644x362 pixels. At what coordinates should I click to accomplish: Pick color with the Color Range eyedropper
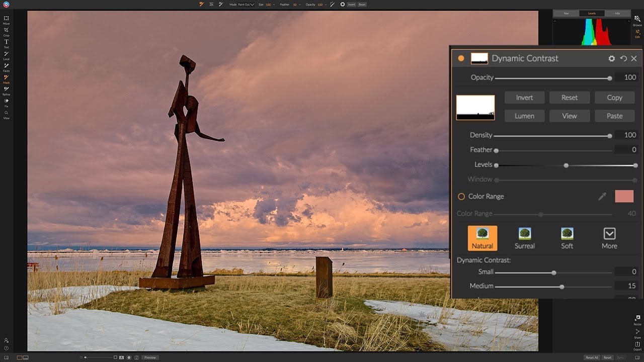[x=602, y=197]
